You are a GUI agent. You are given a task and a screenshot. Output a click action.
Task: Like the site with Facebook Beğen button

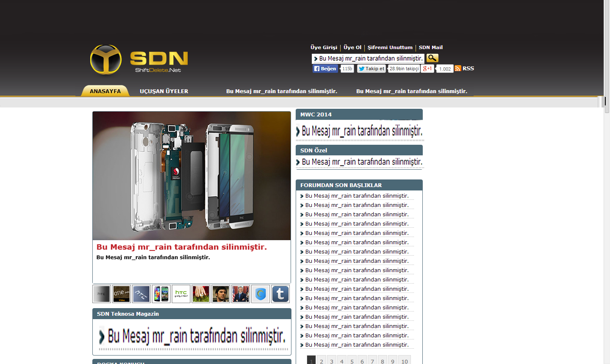(325, 69)
